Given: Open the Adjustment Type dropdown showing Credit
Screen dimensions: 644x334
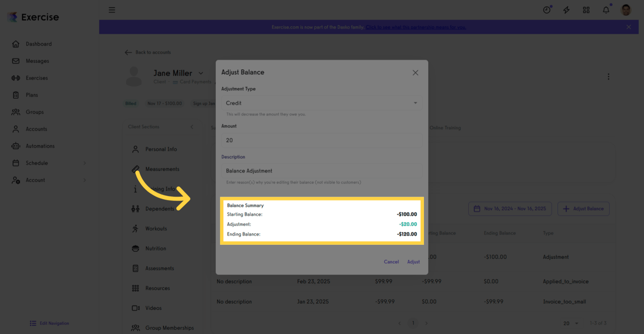Looking at the screenshot, I should [x=322, y=103].
